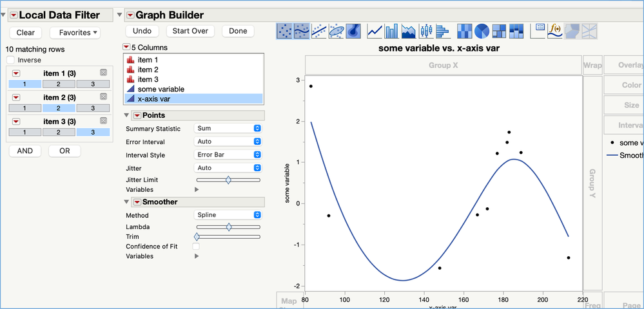Select the Bar chart element icon
Image resolution: width=644 pixels, height=309 pixels.
tap(391, 31)
